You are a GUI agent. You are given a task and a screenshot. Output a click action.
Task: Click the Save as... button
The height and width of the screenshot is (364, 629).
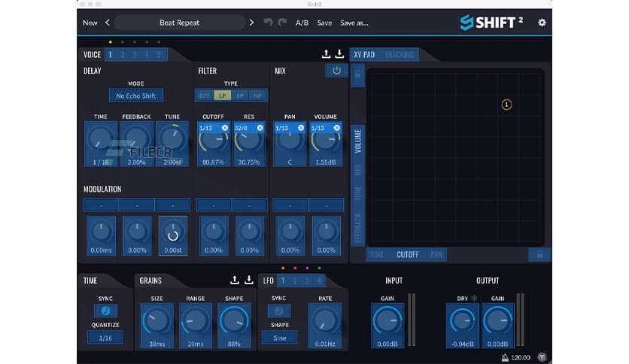click(x=354, y=23)
